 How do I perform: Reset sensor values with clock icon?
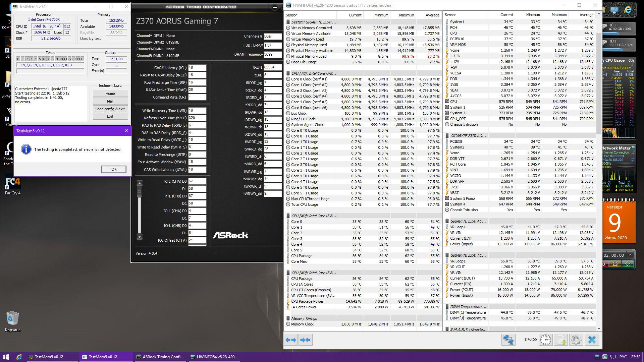click(x=546, y=340)
